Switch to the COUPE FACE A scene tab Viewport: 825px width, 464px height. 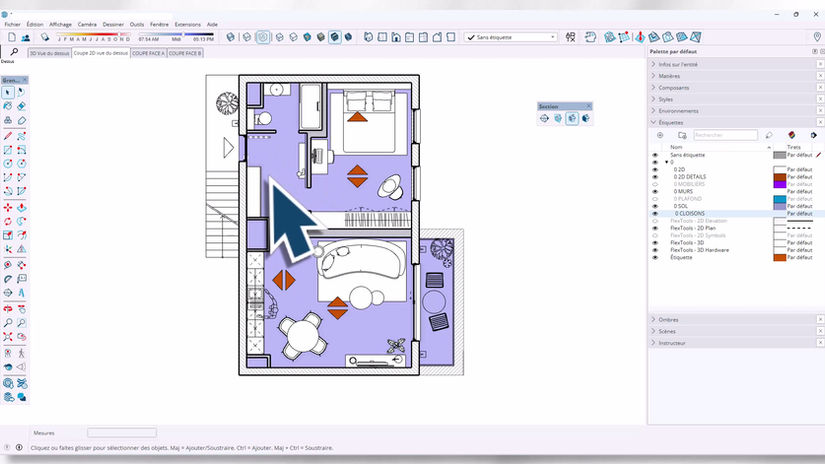(x=148, y=53)
